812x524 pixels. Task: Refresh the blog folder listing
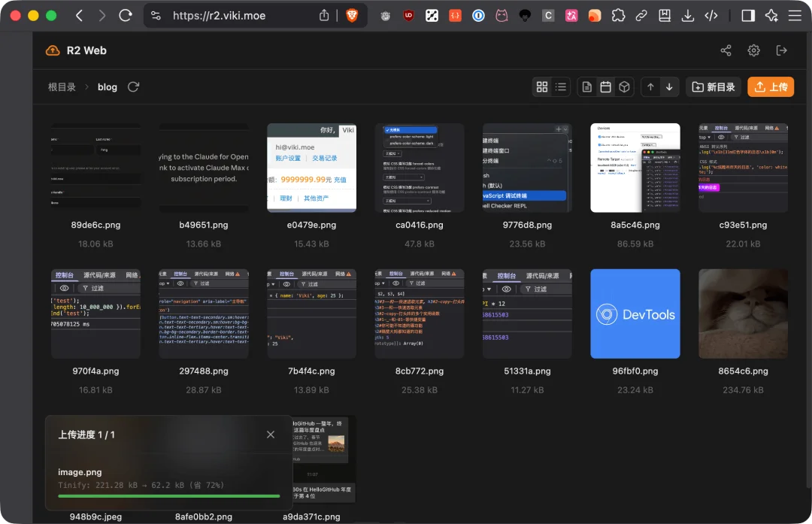(133, 87)
